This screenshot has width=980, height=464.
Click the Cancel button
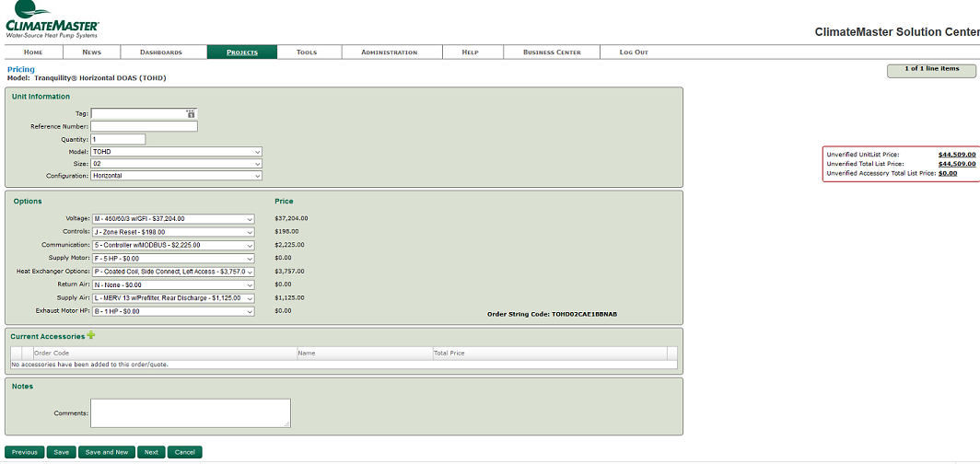click(185, 452)
